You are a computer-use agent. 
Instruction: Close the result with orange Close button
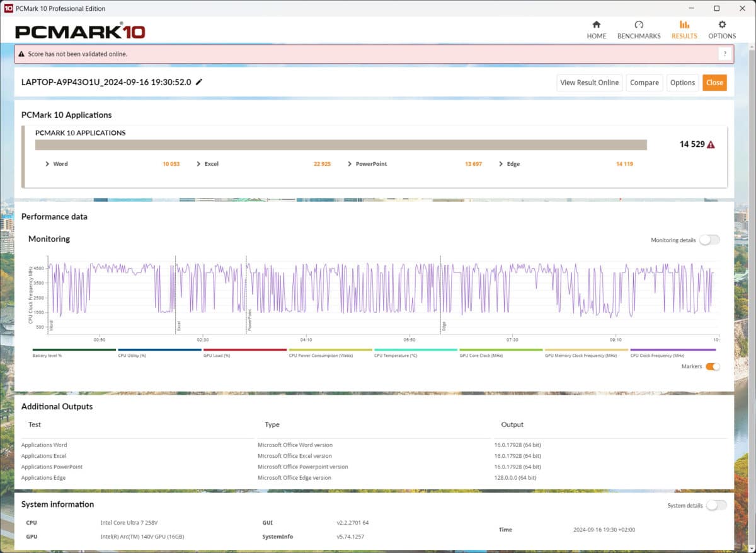[x=714, y=83]
